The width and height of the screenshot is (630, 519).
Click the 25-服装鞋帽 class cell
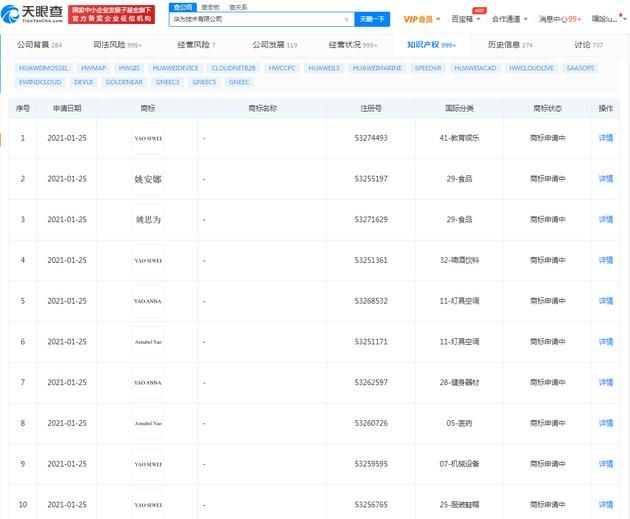click(459, 505)
